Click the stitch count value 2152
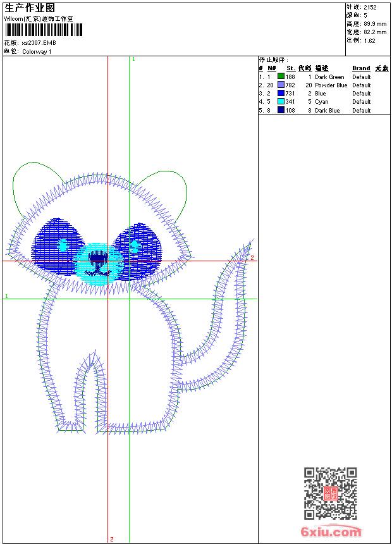 point(370,8)
